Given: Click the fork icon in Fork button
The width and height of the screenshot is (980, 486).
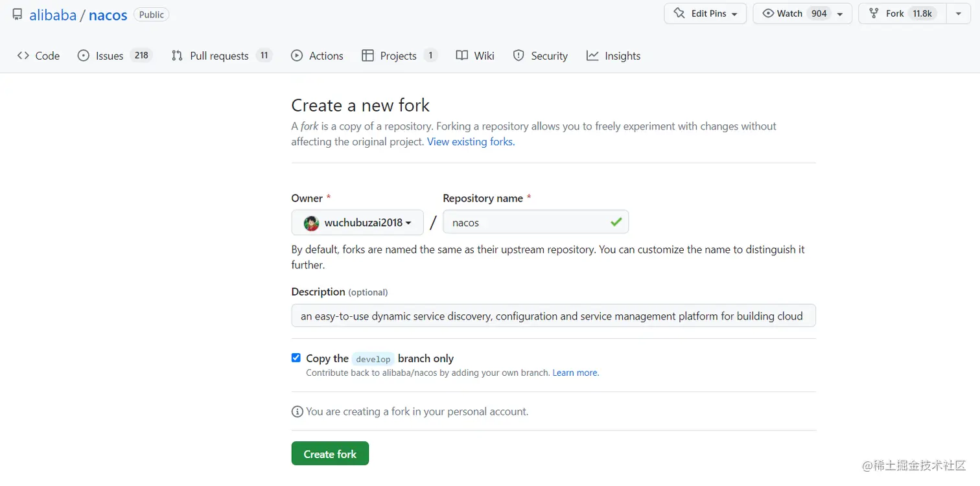Looking at the screenshot, I should [874, 14].
